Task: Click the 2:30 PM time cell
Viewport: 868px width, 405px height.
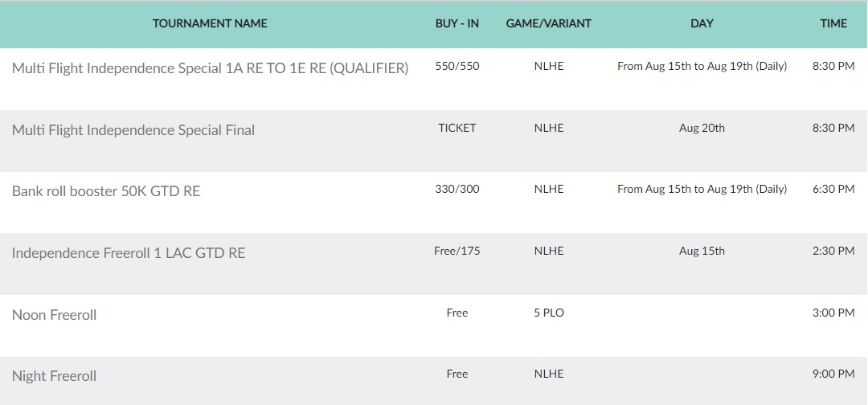Action: [x=833, y=252]
